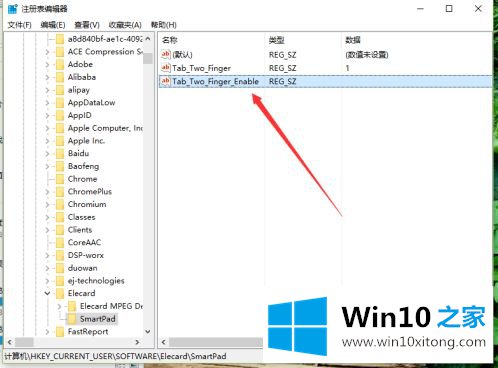
Task: Expand the Baidu key
Action: pos(47,154)
